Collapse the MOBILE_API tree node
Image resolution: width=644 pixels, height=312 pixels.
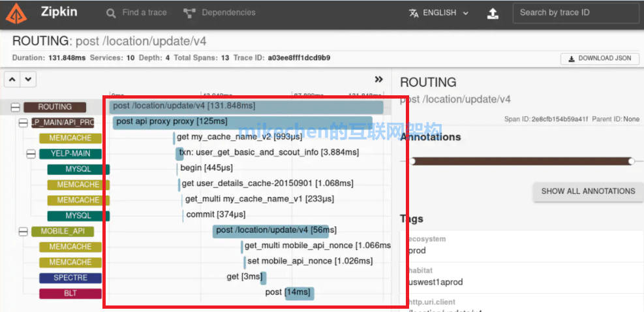point(23,232)
